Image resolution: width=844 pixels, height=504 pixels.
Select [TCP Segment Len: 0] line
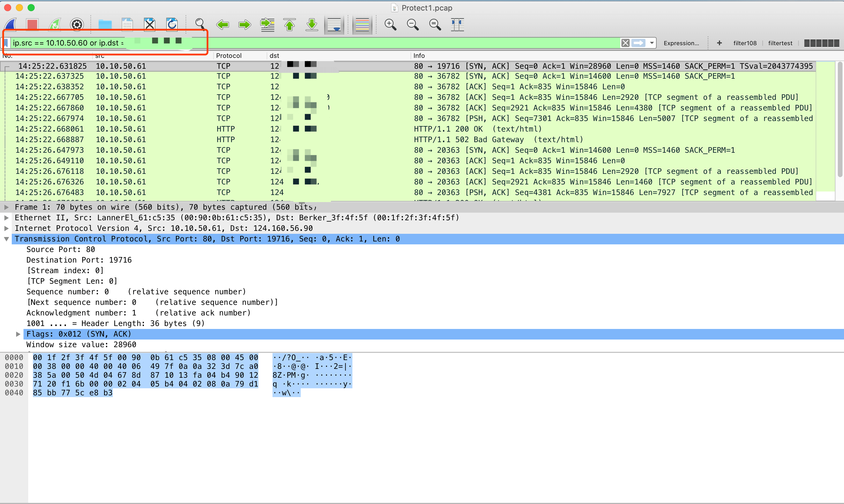(72, 281)
